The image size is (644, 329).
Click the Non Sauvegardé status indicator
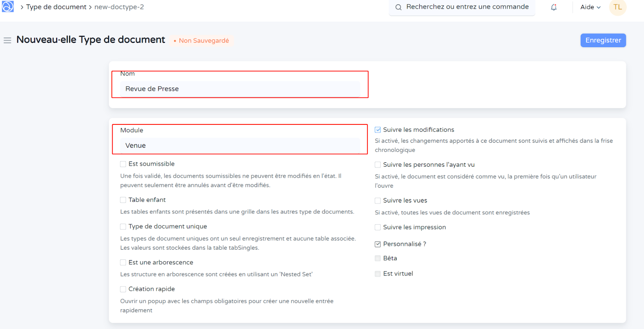[x=201, y=41]
